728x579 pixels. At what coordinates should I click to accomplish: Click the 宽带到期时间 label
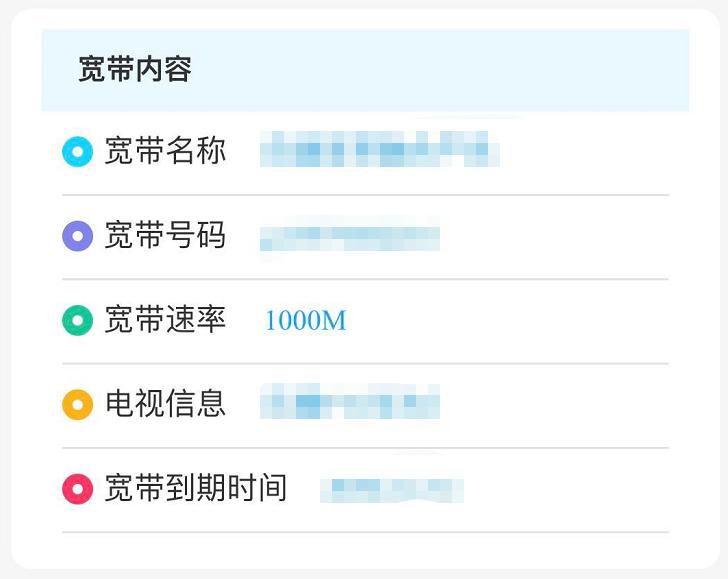(x=195, y=489)
